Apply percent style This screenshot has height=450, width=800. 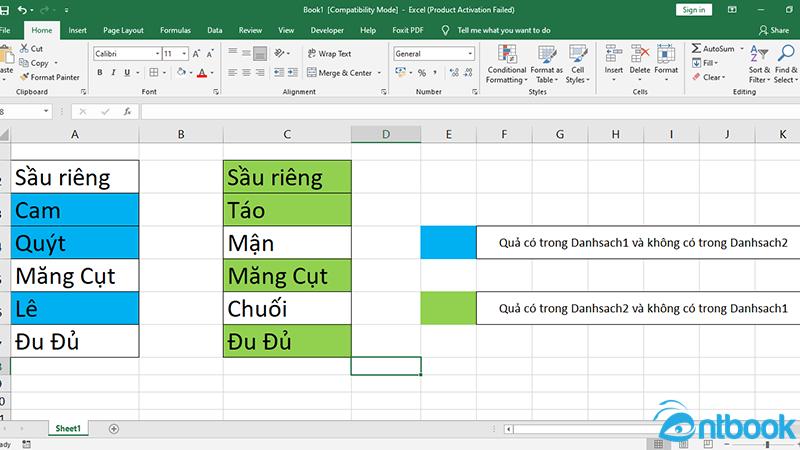(x=422, y=72)
